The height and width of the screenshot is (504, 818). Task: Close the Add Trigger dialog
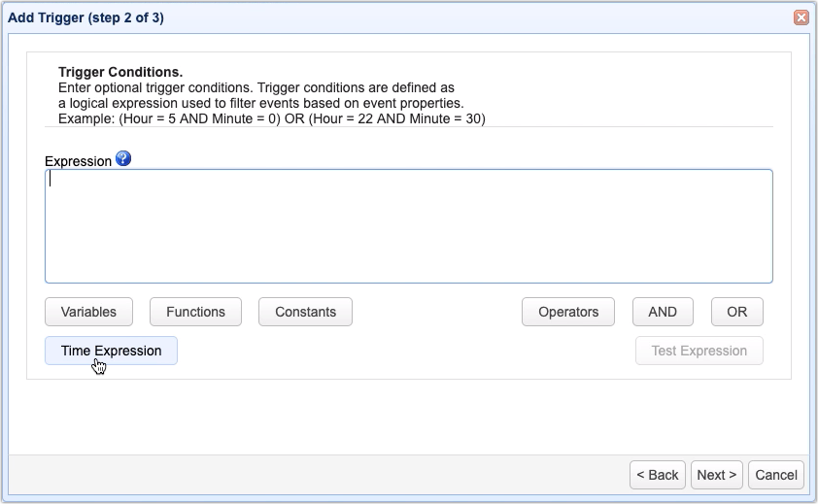tap(801, 17)
